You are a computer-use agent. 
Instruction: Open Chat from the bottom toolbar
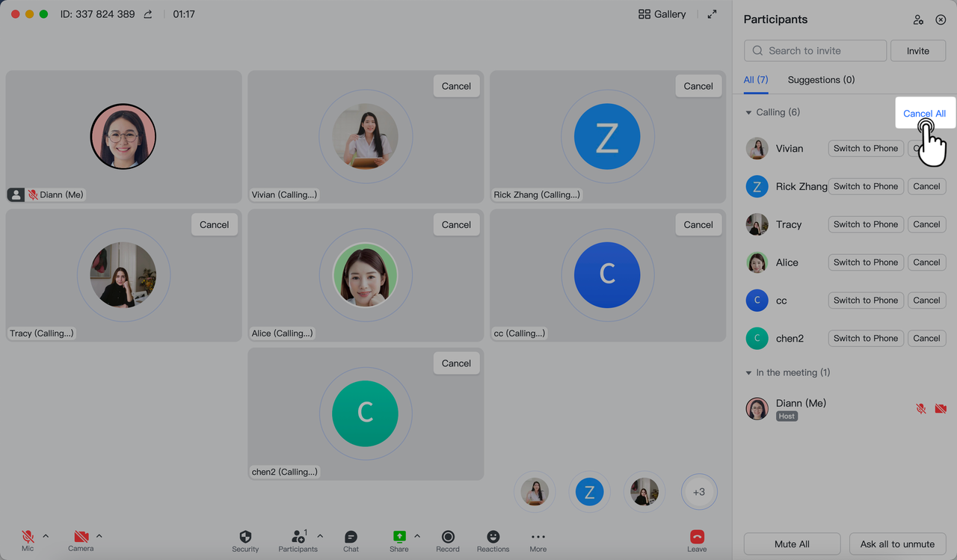point(351,537)
